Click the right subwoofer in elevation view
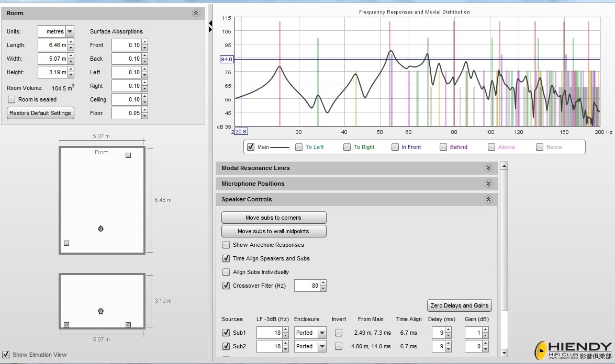The width and height of the screenshot is (615, 364). pyautogui.click(x=128, y=325)
